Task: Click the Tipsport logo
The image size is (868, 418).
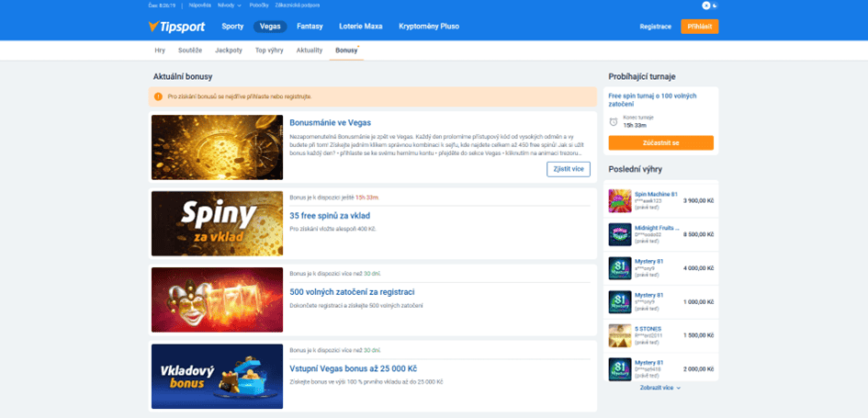Action: 176,26
